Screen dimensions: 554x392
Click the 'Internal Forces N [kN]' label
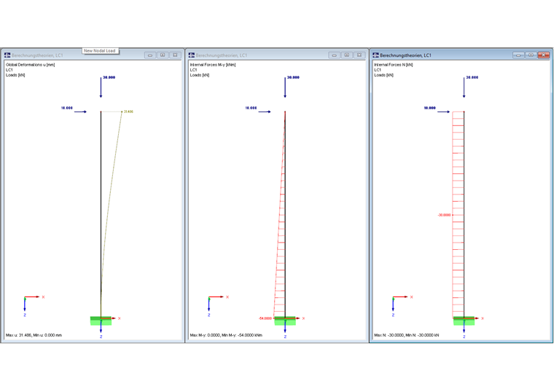(x=394, y=65)
